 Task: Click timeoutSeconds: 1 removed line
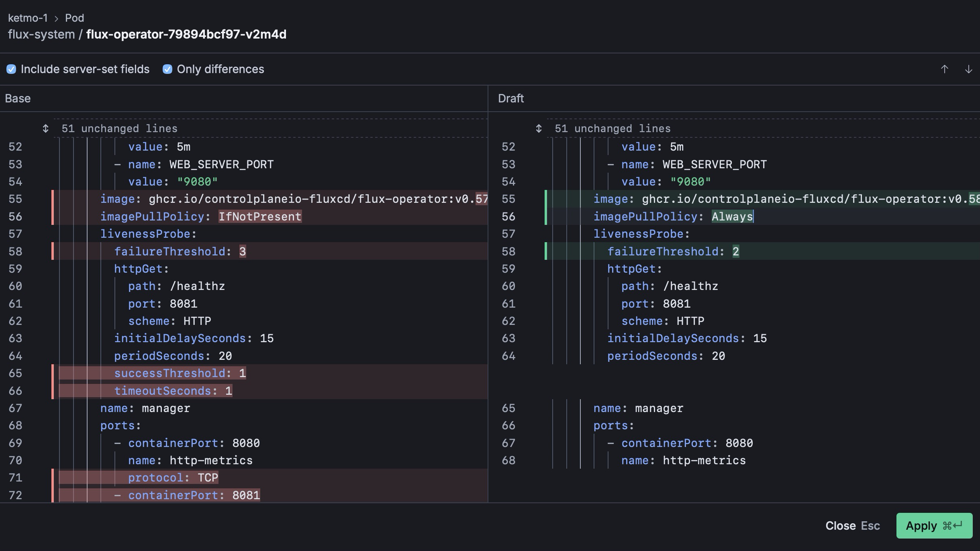click(173, 391)
